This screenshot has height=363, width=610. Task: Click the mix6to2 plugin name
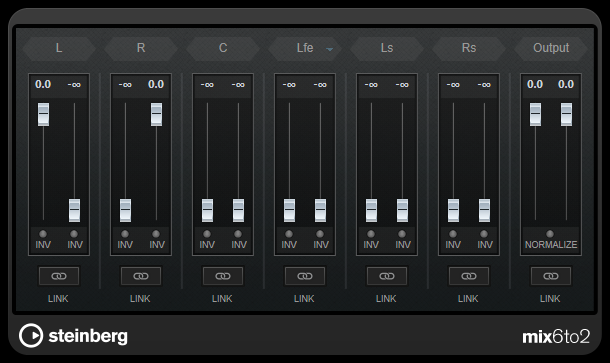556,337
